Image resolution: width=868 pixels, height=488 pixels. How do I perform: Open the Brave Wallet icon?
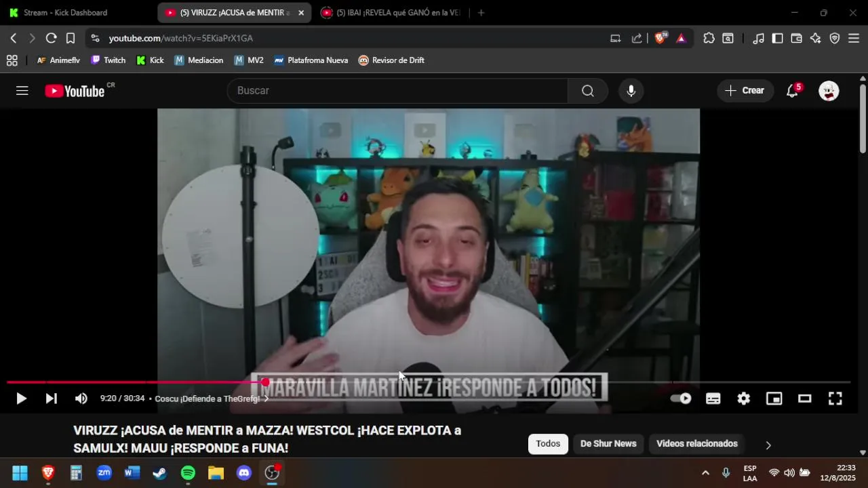797,39
